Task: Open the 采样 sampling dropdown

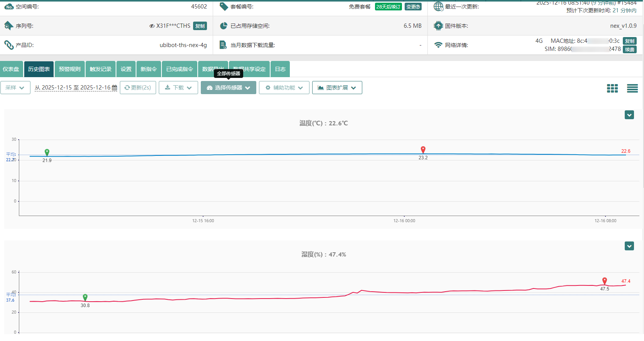Action: pyautogui.click(x=15, y=88)
